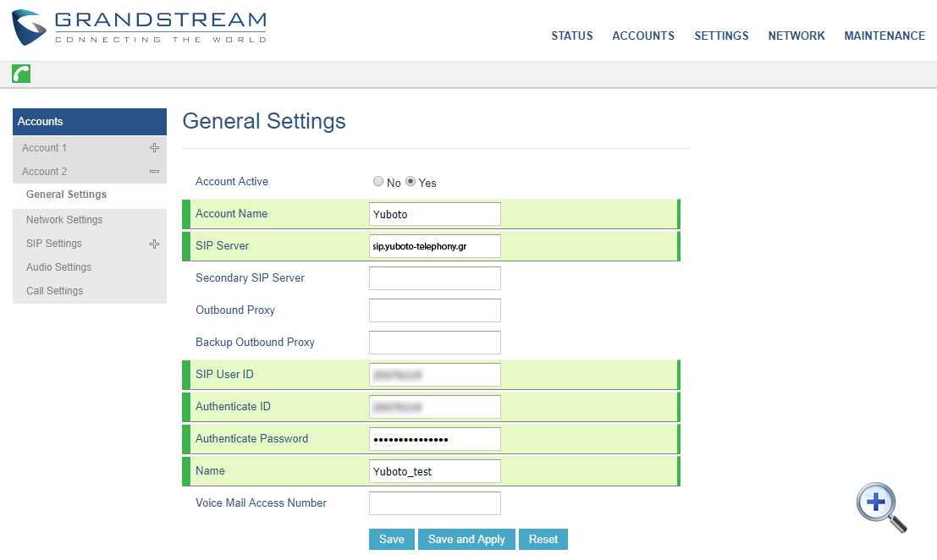Viewport: 937px width, 560px height.
Task: Select Audio Settings in the sidebar
Action: 58,266
